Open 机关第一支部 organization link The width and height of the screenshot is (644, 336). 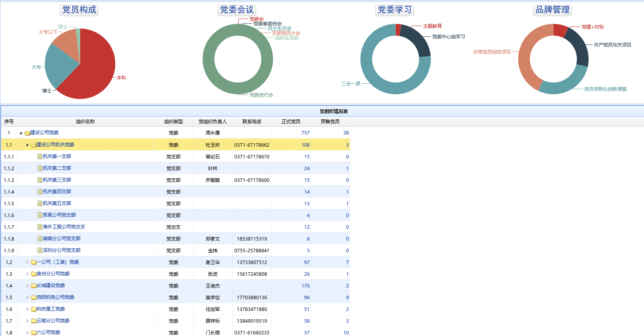[x=57, y=156]
